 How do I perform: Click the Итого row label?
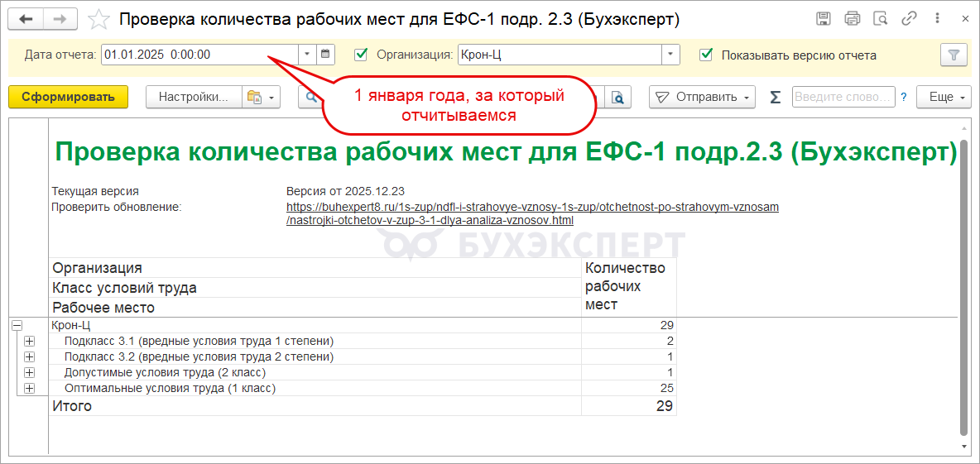pos(72,407)
